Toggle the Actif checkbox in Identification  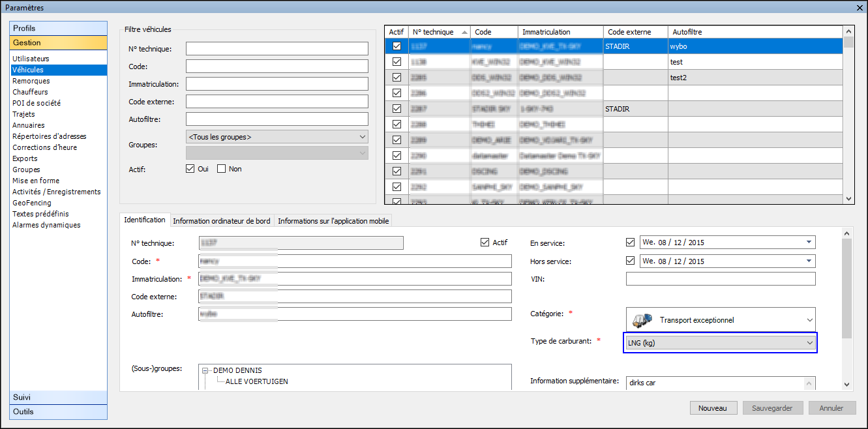485,243
